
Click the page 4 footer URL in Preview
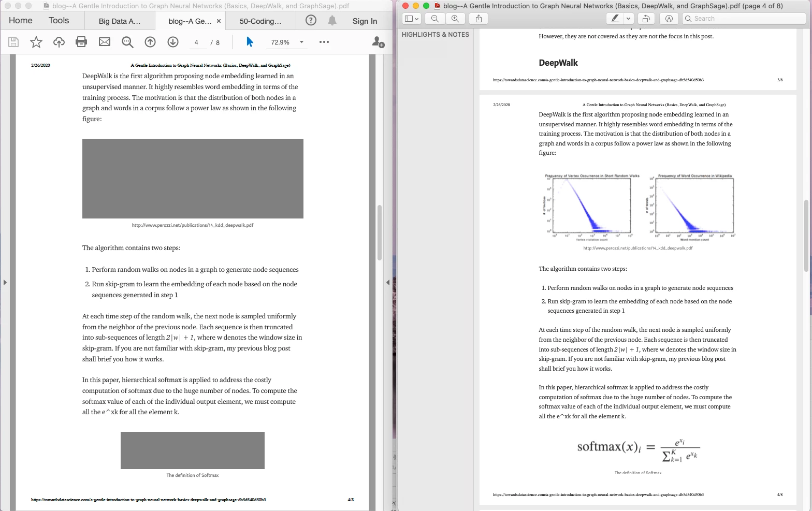(x=598, y=494)
